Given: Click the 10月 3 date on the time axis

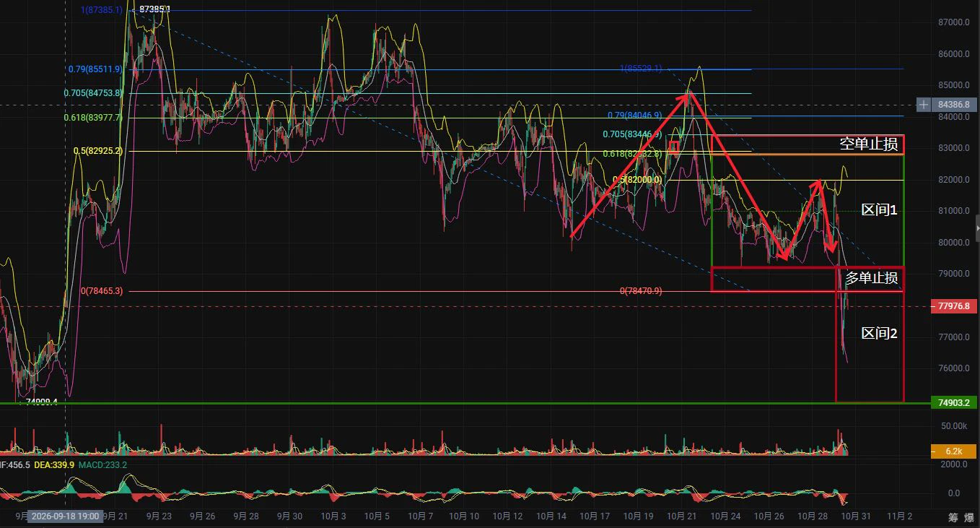Looking at the screenshot, I should pyautogui.click(x=334, y=516).
